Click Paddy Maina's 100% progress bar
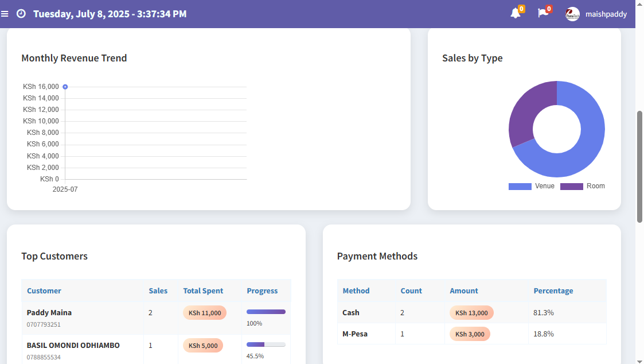The width and height of the screenshot is (644, 364). 266,311
